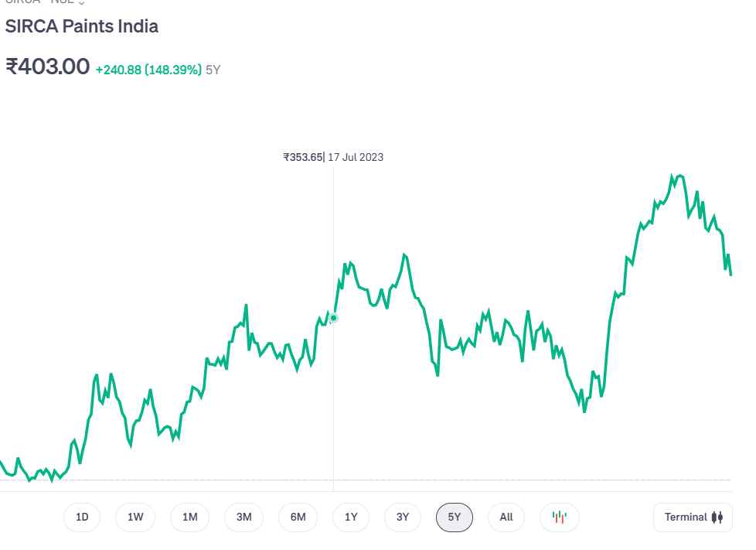Switch chart to 6M range
The width and height of the screenshot is (756, 550).
[298, 517]
